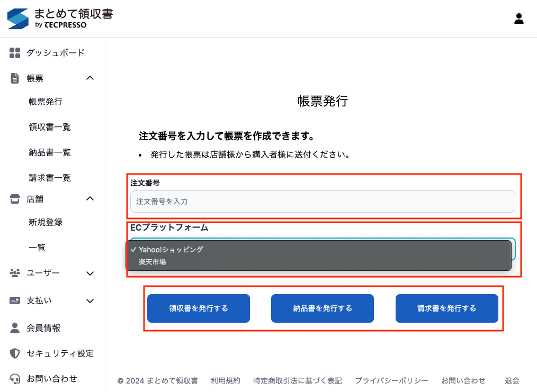The height and width of the screenshot is (392, 537).
Task: Click the まとめて領収書 logo
Action: pos(60,19)
